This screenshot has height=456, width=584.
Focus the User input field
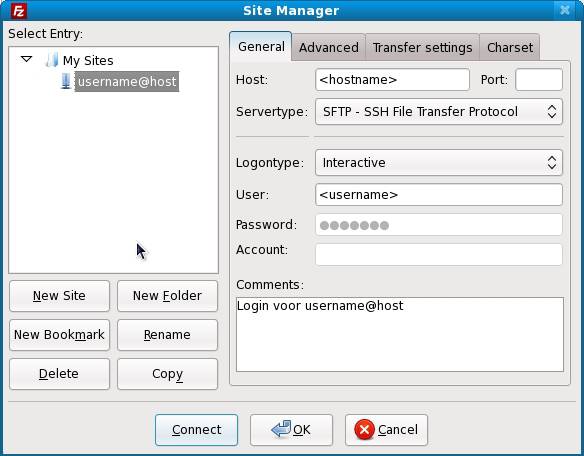439,194
